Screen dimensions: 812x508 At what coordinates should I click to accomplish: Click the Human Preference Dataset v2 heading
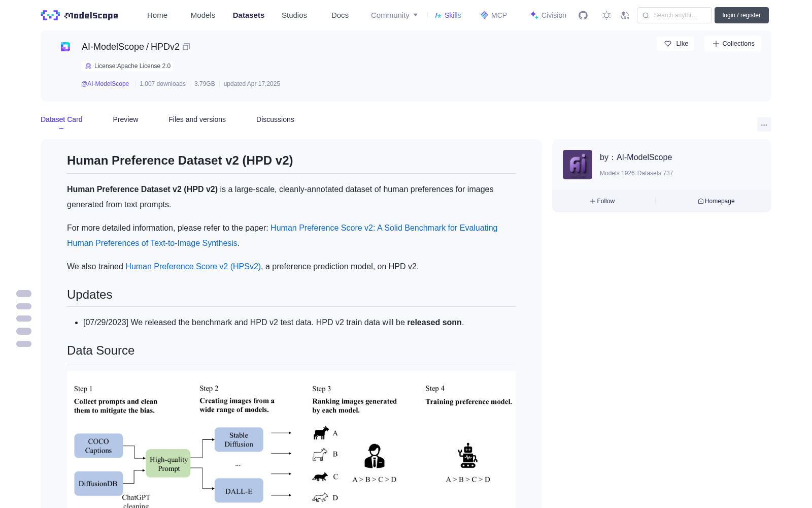[x=180, y=161]
